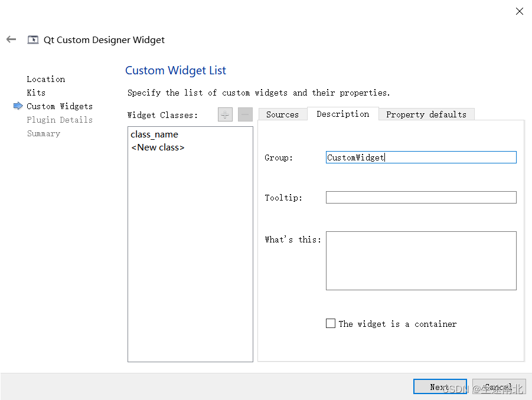Open the Property defaults tab

(x=426, y=114)
